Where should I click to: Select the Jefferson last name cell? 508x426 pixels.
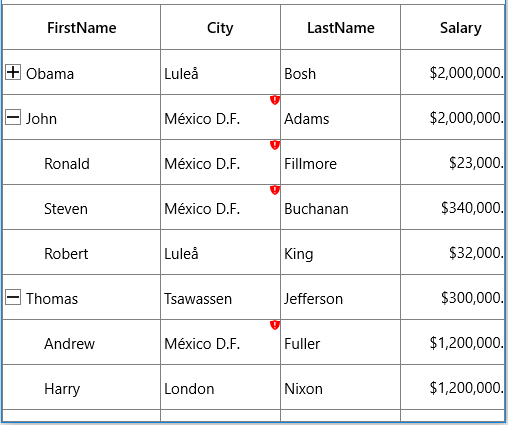[340, 297]
